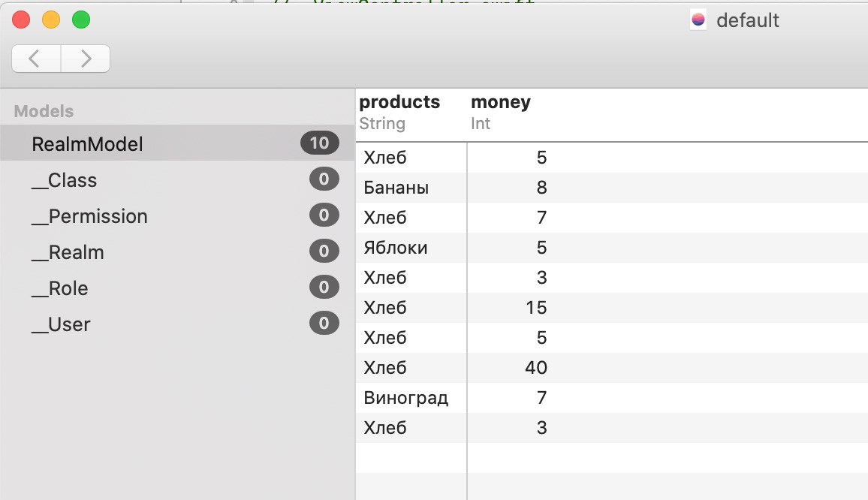Click the products column header
Image resolution: width=868 pixels, height=500 pixels.
(399, 102)
